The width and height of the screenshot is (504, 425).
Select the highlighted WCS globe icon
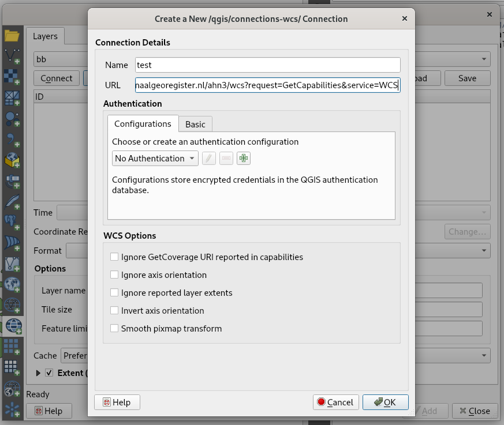(x=13, y=326)
